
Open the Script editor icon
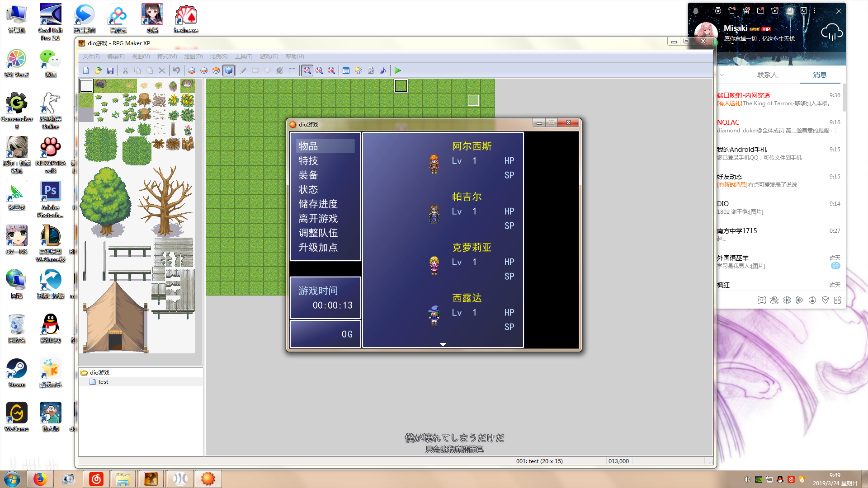click(371, 70)
